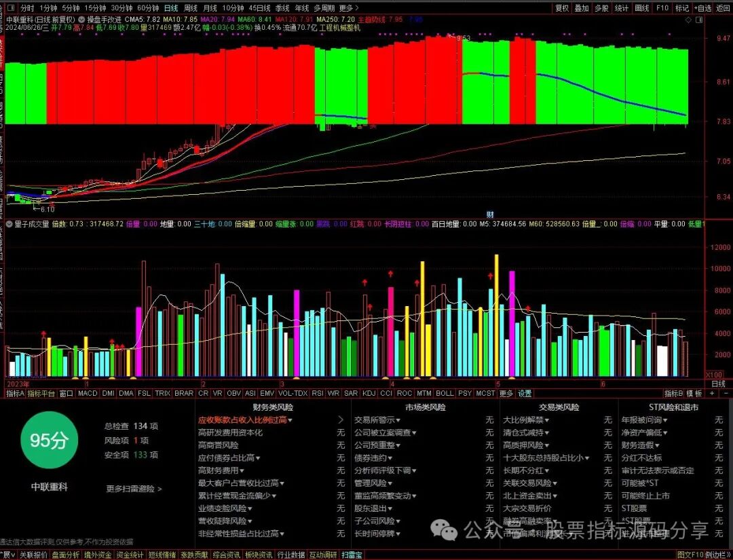Switch to 5分钟 period
This screenshot has width=733, height=560.
pos(71,8)
